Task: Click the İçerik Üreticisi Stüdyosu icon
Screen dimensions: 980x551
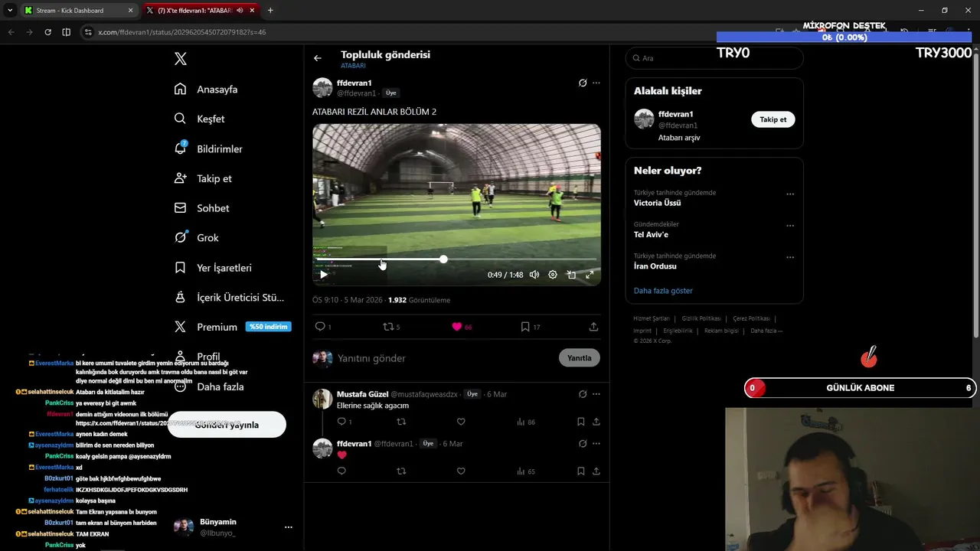Action: point(181,297)
